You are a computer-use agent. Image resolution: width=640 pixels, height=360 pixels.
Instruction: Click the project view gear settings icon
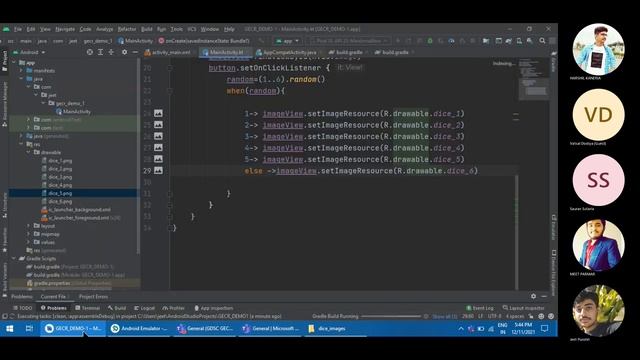click(124, 52)
